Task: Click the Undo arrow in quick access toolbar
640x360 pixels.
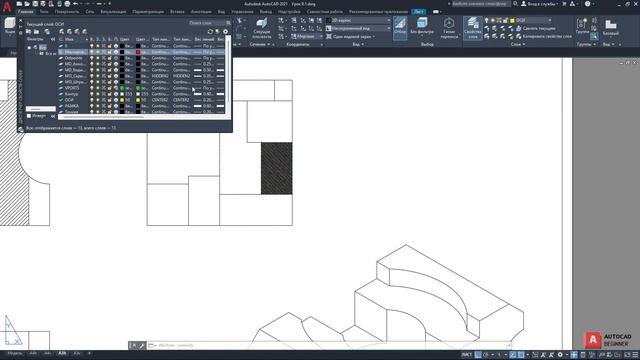Action: click(75, 4)
